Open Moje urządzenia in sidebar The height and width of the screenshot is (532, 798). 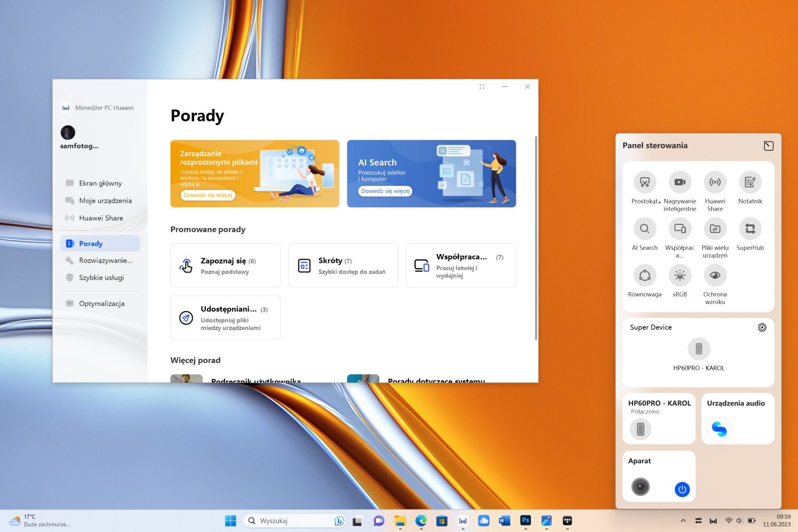coord(100,200)
